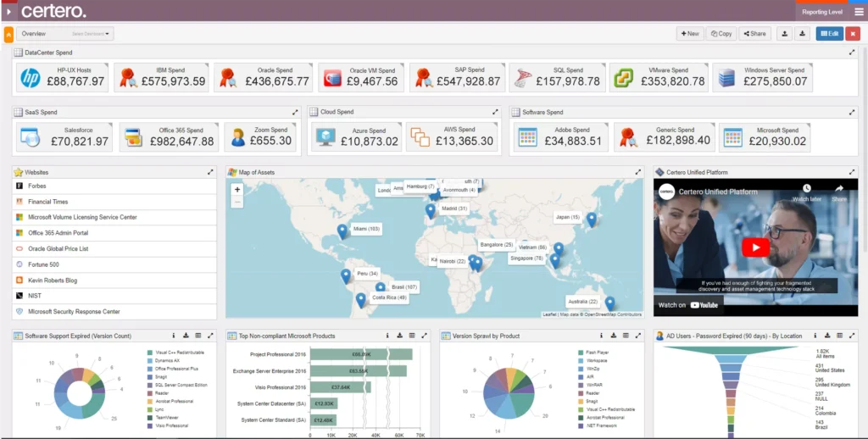
Task: Click the Japan (15) map marker
Action: coord(591,219)
